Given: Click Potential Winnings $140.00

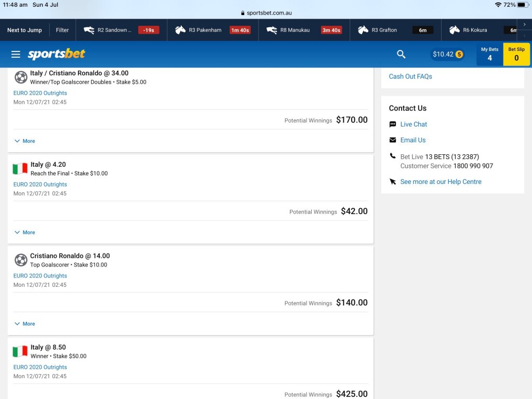Looking at the screenshot, I should coord(326,303).
